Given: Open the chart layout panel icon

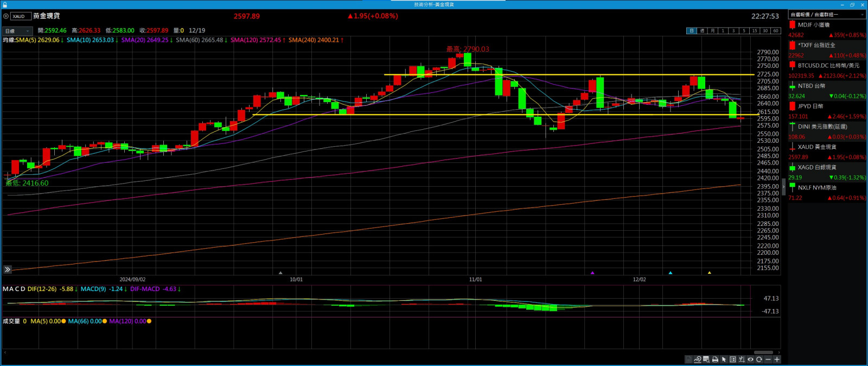Looking at the screenshot, I should [733, 359].
